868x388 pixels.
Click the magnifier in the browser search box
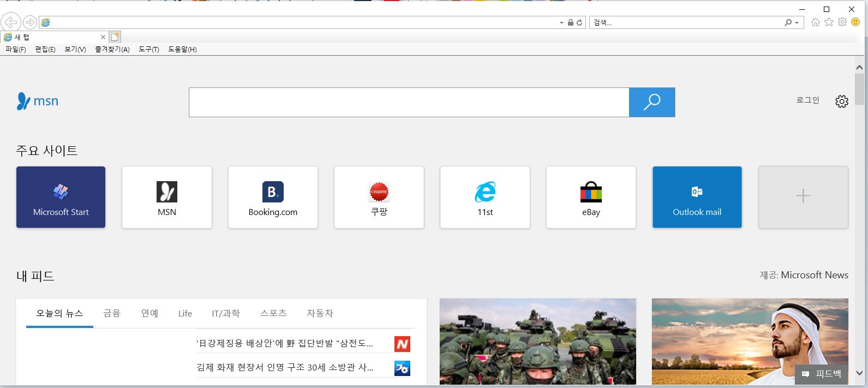(x=788, y=22)
